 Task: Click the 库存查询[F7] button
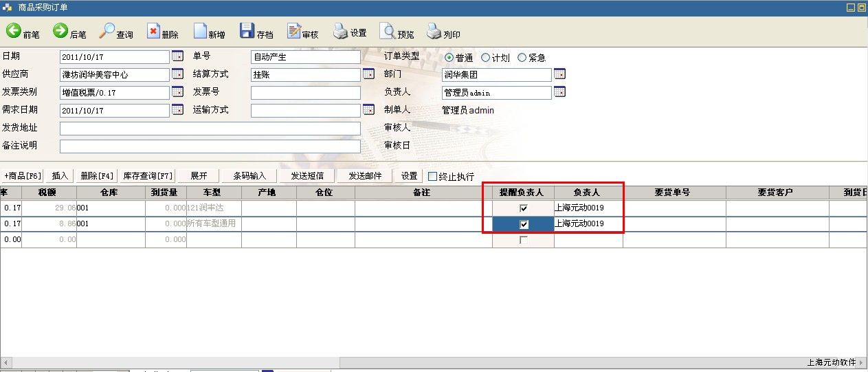[148, 176]
